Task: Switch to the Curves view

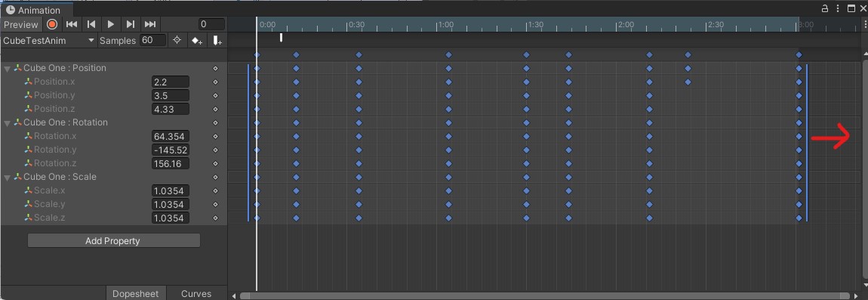Action: 196,293
